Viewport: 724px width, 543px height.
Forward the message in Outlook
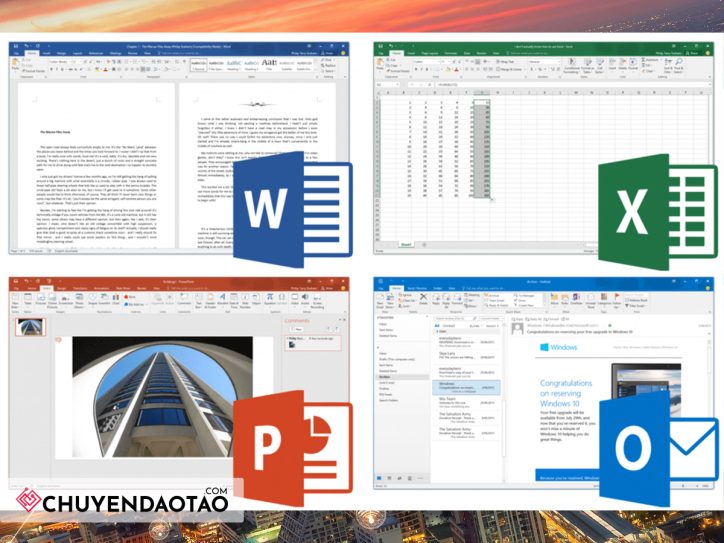[x=457, y=299]
